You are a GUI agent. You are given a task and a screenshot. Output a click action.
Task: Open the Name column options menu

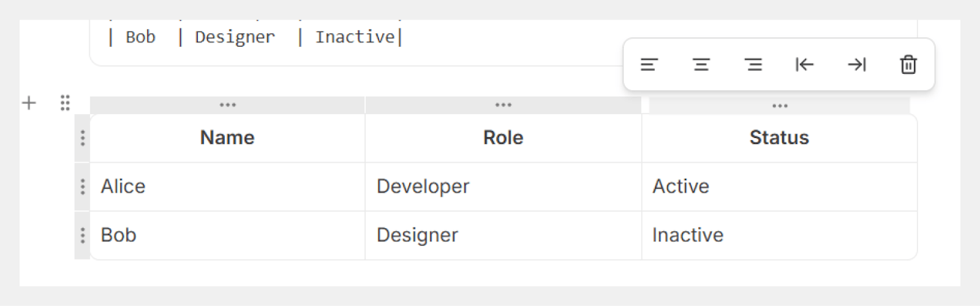[227, 105]
